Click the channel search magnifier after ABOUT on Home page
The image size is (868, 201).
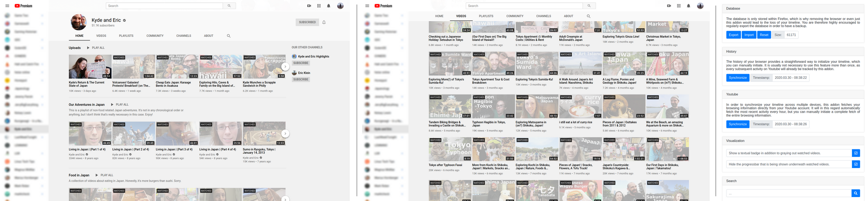[229, 36]
